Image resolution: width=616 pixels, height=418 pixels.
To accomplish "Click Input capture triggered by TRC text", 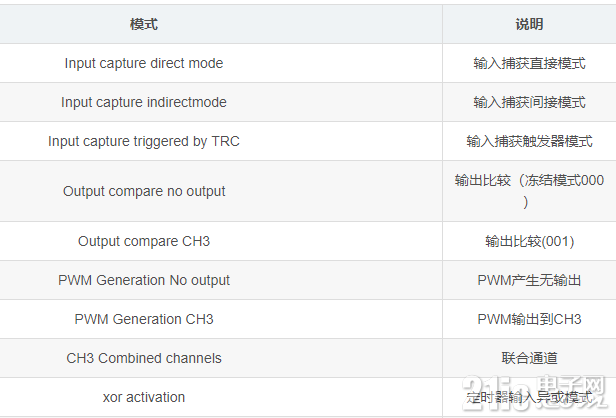I will (x=144, y=141).
